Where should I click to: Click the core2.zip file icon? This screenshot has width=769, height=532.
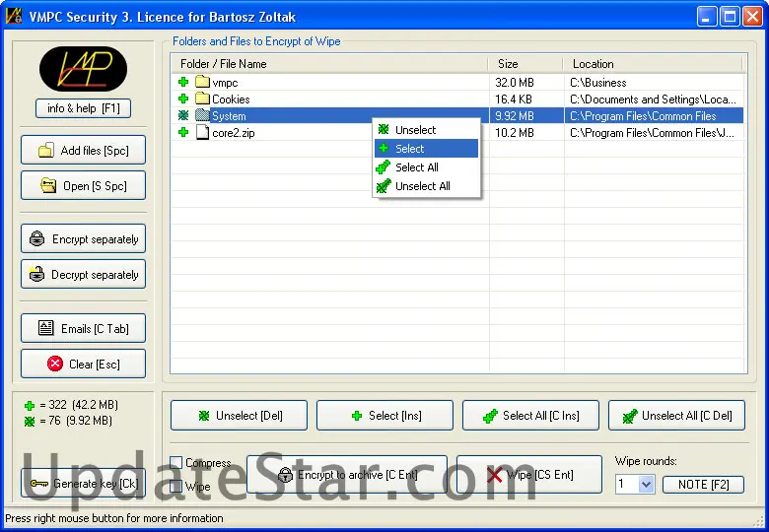pos(202,133)
